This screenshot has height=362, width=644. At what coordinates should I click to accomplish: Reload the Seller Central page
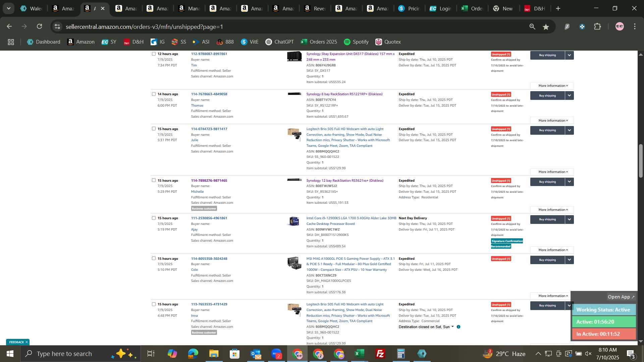pyautogui.click(x=40, y=26)
